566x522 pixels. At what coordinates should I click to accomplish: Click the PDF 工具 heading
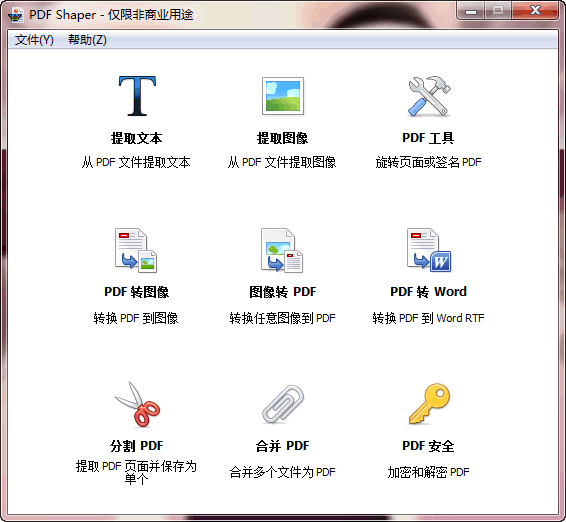(x=428, y=138)
